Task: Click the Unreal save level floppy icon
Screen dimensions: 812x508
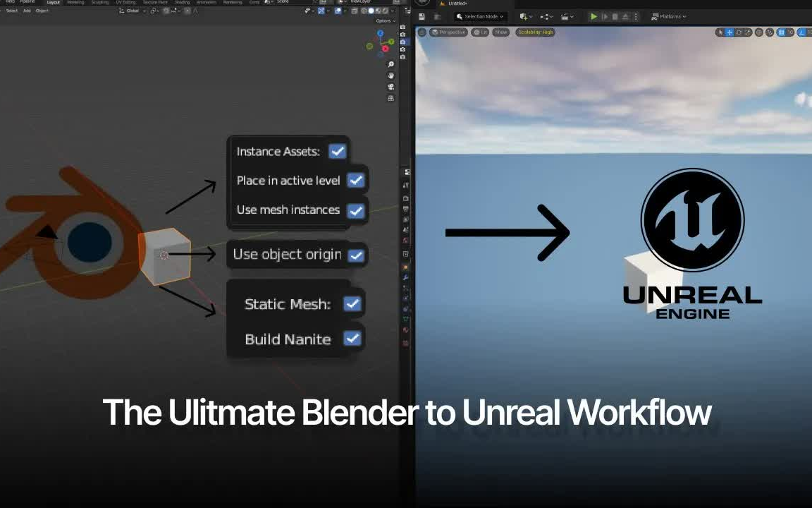Action: click(x=422, y=17)
